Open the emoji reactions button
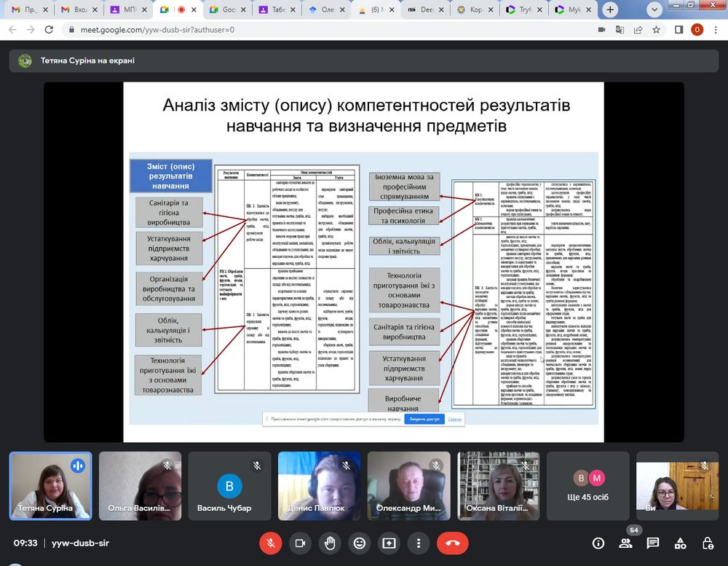728x566 pixels. [x=359, y=543]
